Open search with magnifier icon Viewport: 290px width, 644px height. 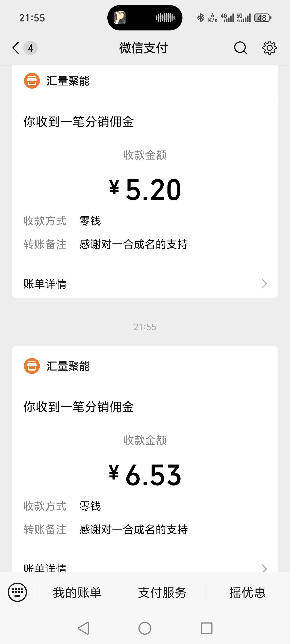pos(240,48)
